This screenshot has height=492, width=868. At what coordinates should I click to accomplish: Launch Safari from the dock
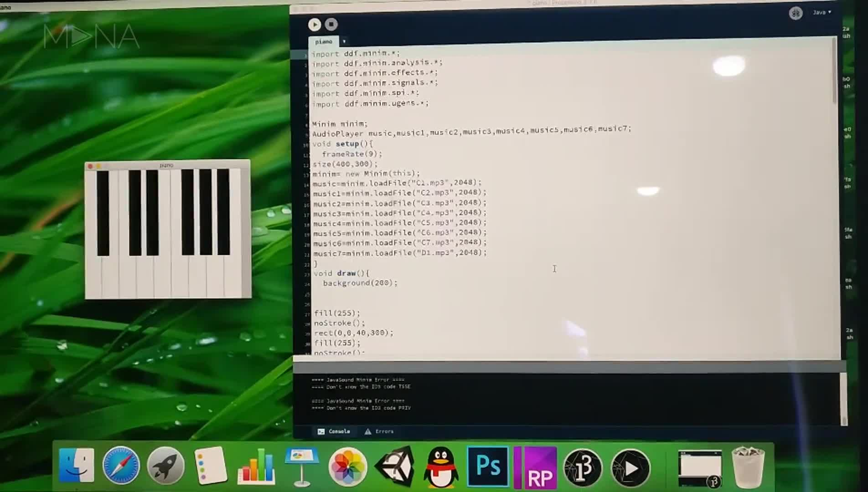pos(121,466)
